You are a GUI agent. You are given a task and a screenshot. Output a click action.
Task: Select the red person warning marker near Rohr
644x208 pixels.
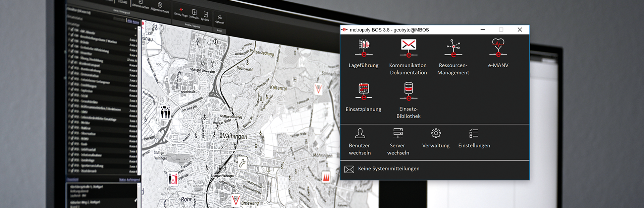(173, 179)
